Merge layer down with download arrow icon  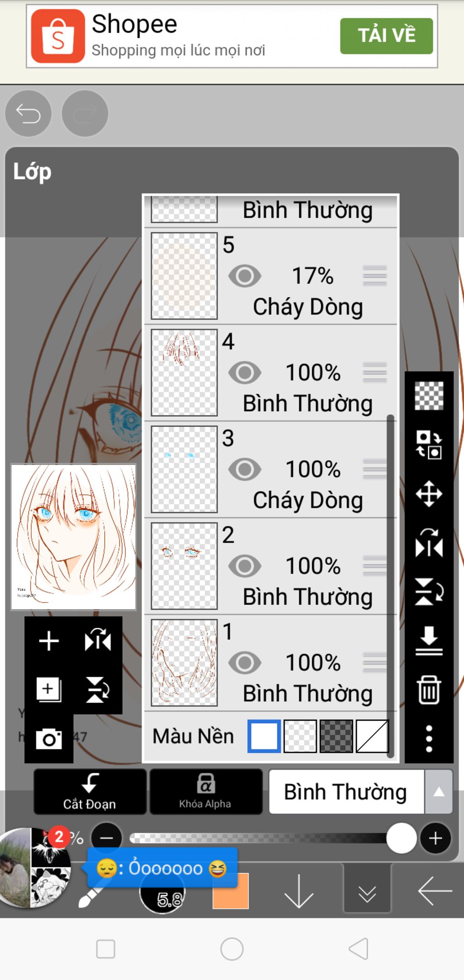tap(429, 641)
